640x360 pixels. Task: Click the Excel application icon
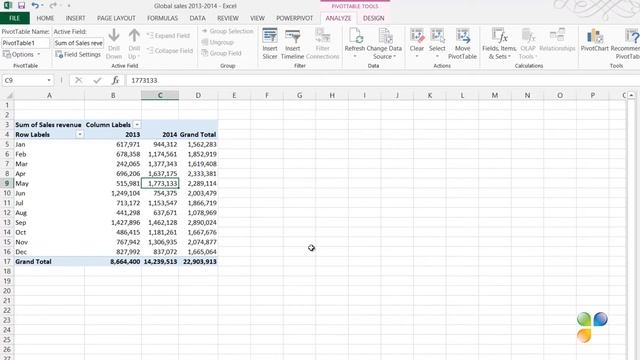click(x=7, y=6)
